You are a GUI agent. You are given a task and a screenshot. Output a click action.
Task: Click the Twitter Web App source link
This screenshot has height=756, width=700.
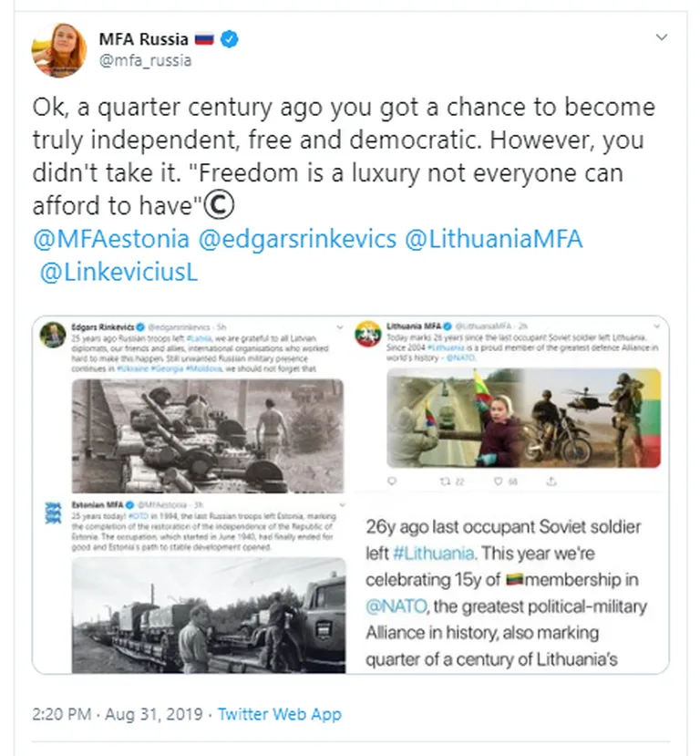coord(280,714)
